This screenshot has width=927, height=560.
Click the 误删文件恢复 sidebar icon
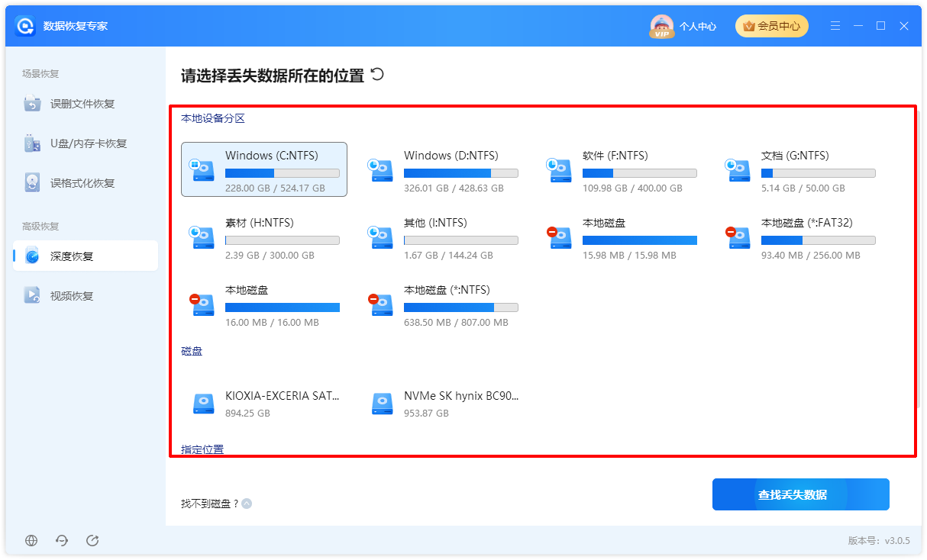click(x=32, y=104)
